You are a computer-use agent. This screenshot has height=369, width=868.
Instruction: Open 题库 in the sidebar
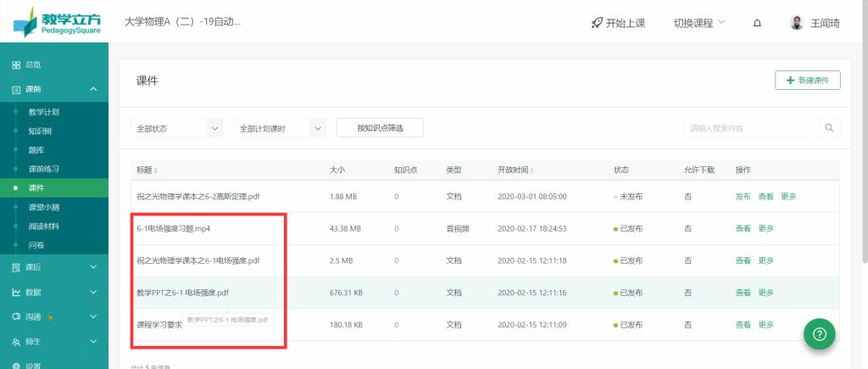click(36, 150)
